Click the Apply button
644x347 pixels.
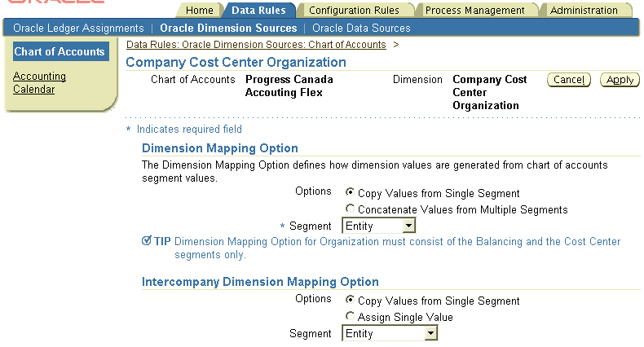pyautogui.click(x=620, y=80)
